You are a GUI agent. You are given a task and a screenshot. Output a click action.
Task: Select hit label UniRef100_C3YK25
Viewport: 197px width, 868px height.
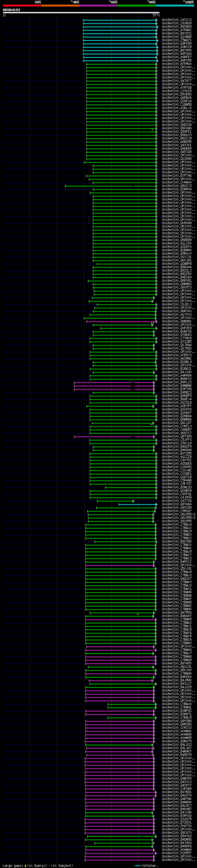coord(177,91)
